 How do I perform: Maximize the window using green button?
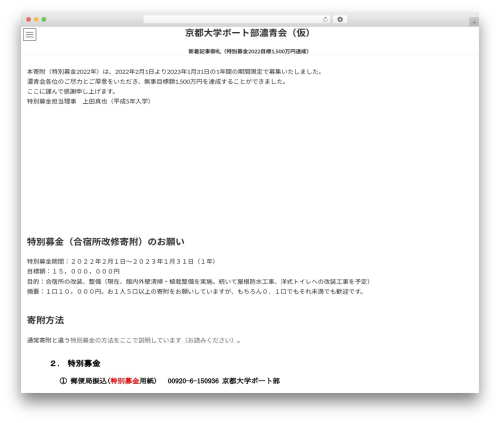tap(44, 20)
